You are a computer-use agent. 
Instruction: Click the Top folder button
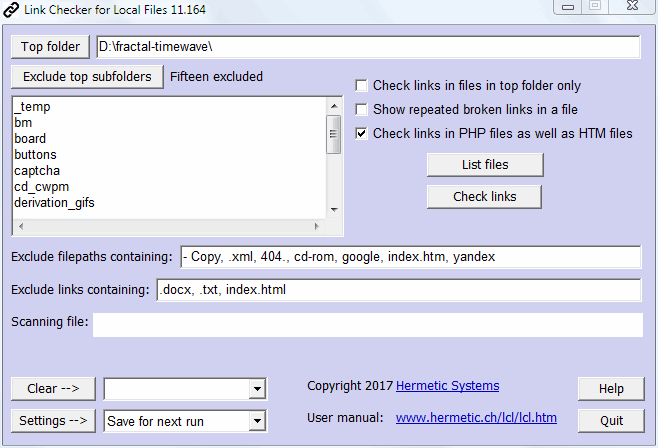[x=50, y=47]
